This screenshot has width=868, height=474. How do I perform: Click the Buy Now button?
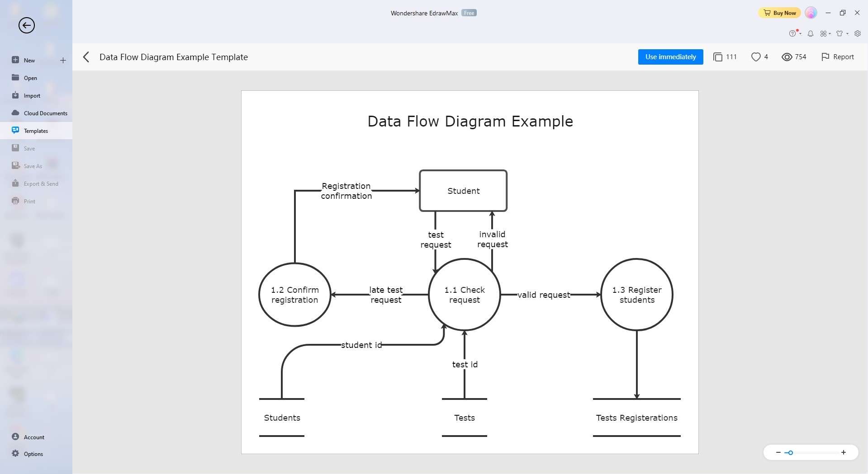tap(780, 13)
